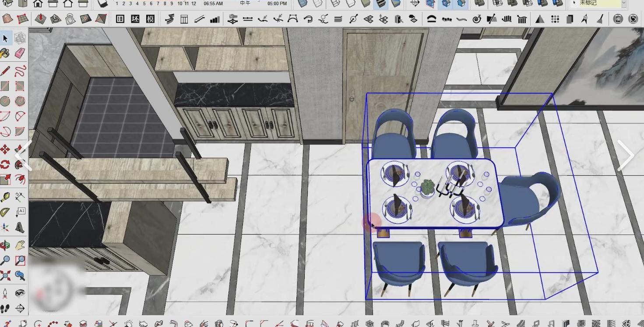Open the layer tag dropdown
This screenshot has width=644, height=327.
pos(623,4)
